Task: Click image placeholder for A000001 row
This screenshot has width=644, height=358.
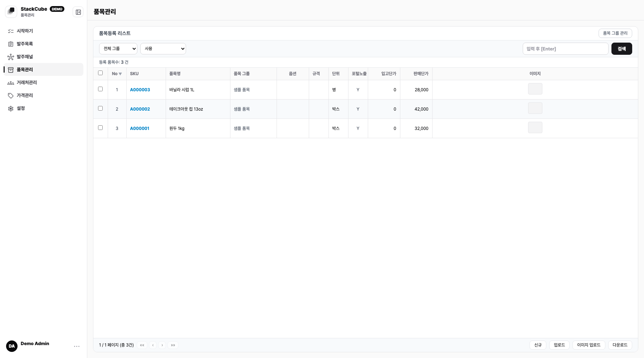Action: coord(535,127)
